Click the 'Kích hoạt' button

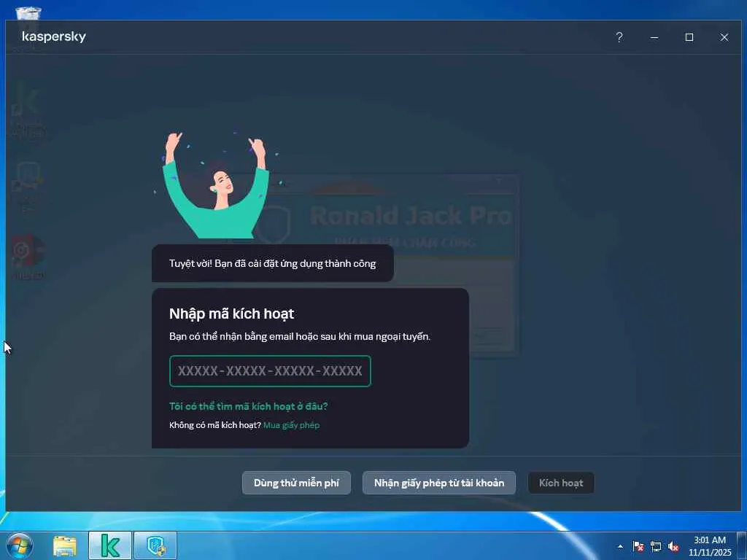(561, 483)
